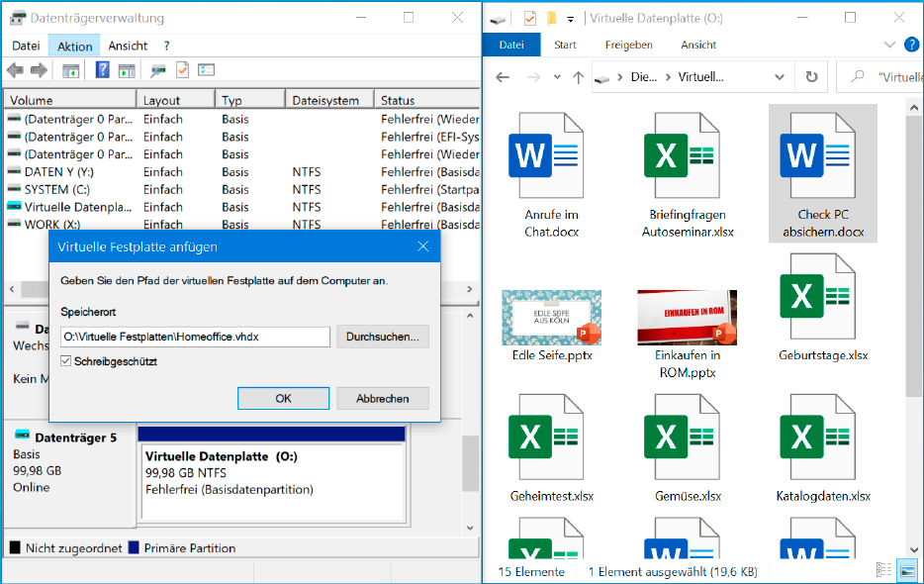
Task: Open the Explorer Start ribbon tab
Action: point(565,45)
